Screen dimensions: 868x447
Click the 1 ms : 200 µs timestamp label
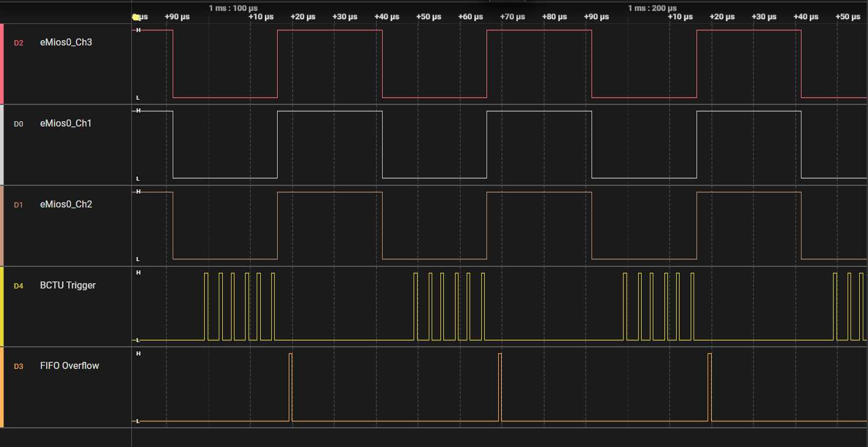[652, 8]
